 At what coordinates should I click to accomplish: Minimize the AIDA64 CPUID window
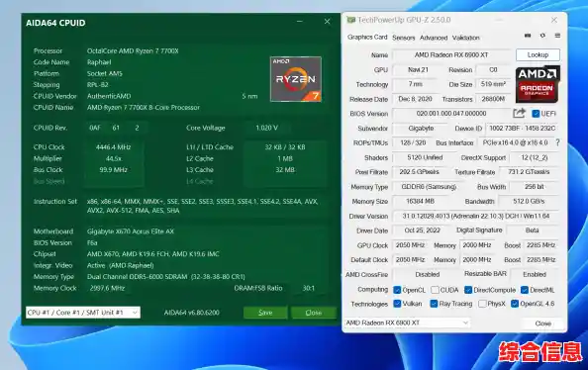click(300, 22)
